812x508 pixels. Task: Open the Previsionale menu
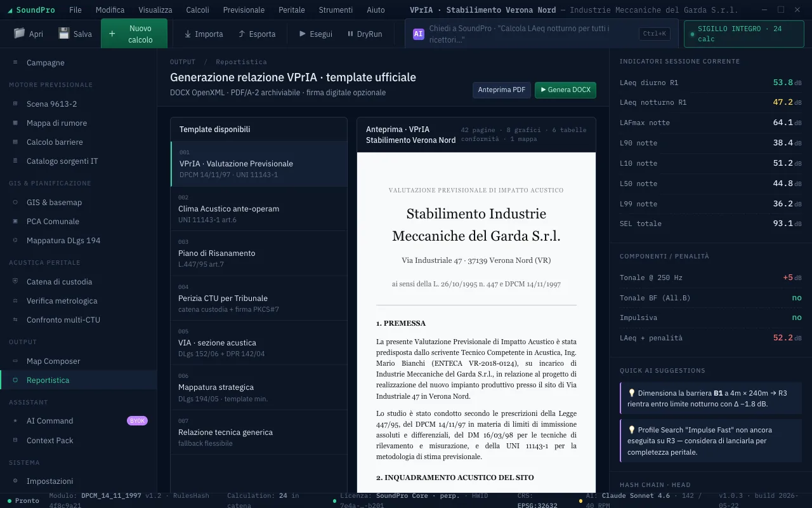pyautogui.click(x=244, y=10)
